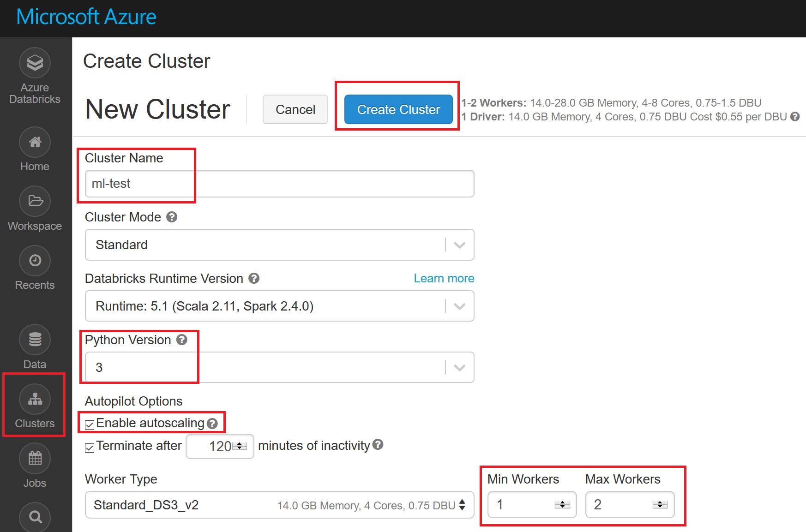Click the Cancel button
The image size is (806, 532).
click(295, 109)
